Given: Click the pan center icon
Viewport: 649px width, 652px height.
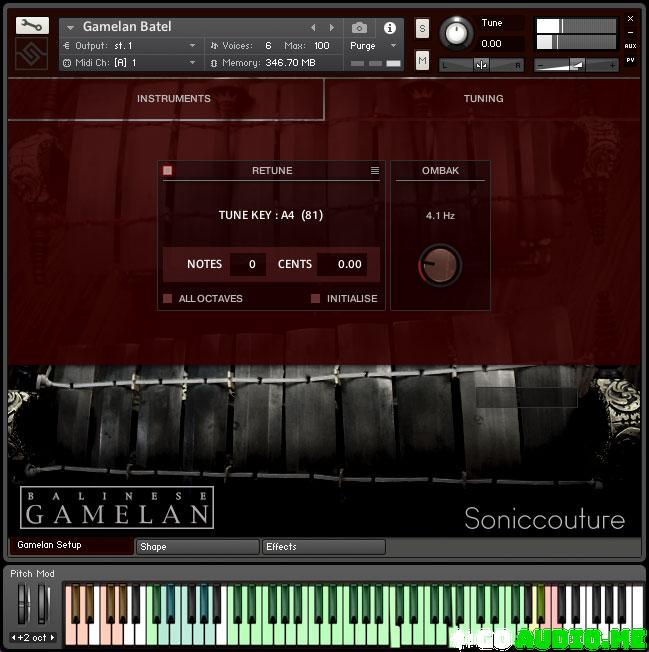Looking at the screenshot, I should click(481, 65).
